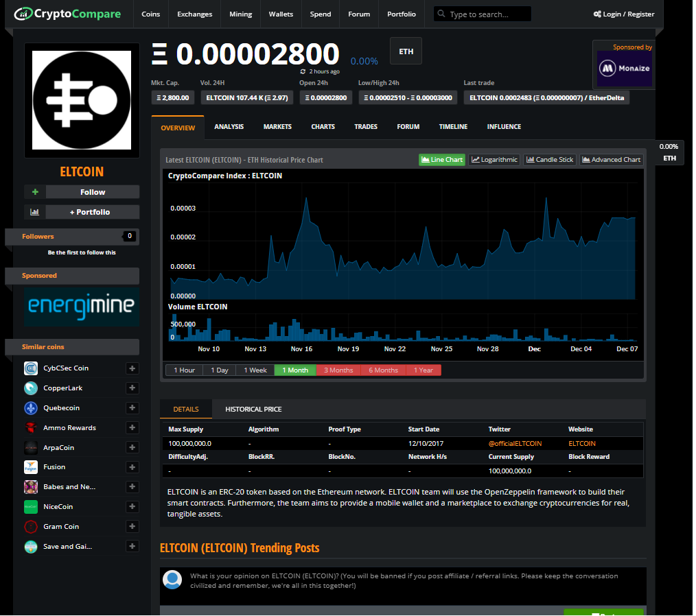Open the Mining menu
The width and height of the screenshot is (696, 616).
pyautogui.click(x=241, y=14)
